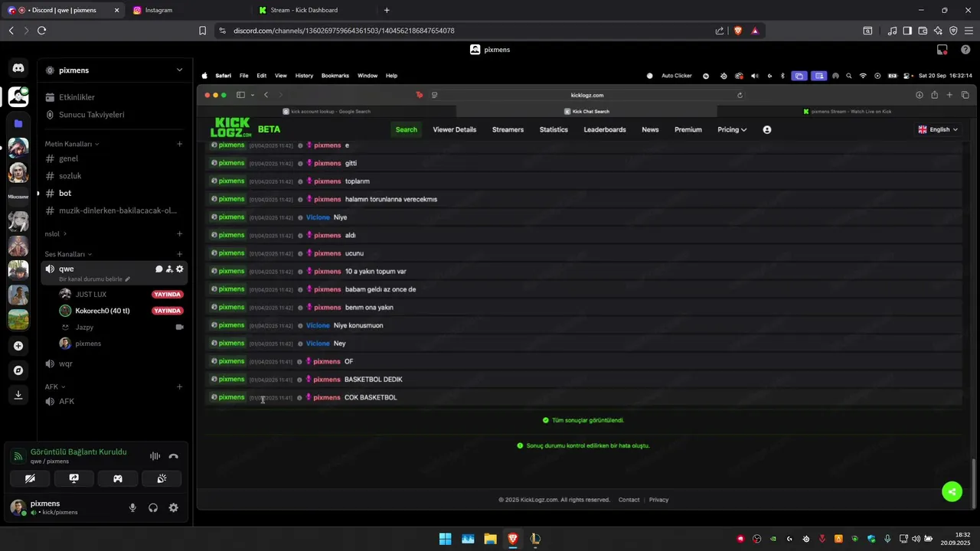Image resolution: width=980 pixels, height=551 pixels.
Task: Open Safari History menu
Action: point(304,76)
